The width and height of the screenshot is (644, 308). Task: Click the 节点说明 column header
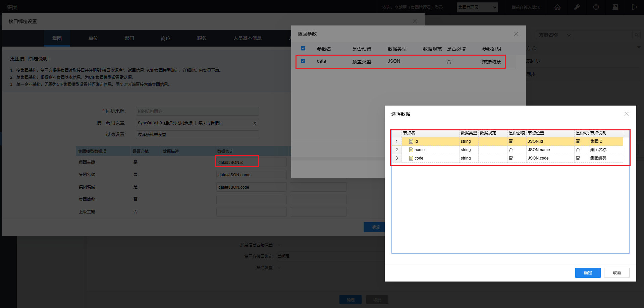click(x=606, y=133)
